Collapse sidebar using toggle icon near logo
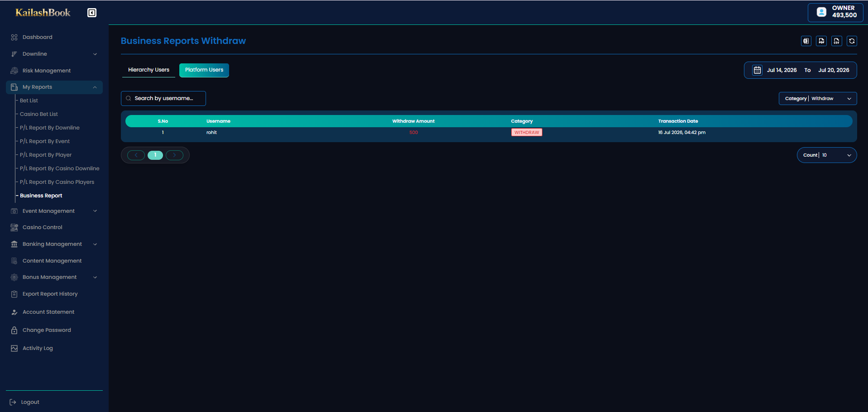 tap(92, 13)
